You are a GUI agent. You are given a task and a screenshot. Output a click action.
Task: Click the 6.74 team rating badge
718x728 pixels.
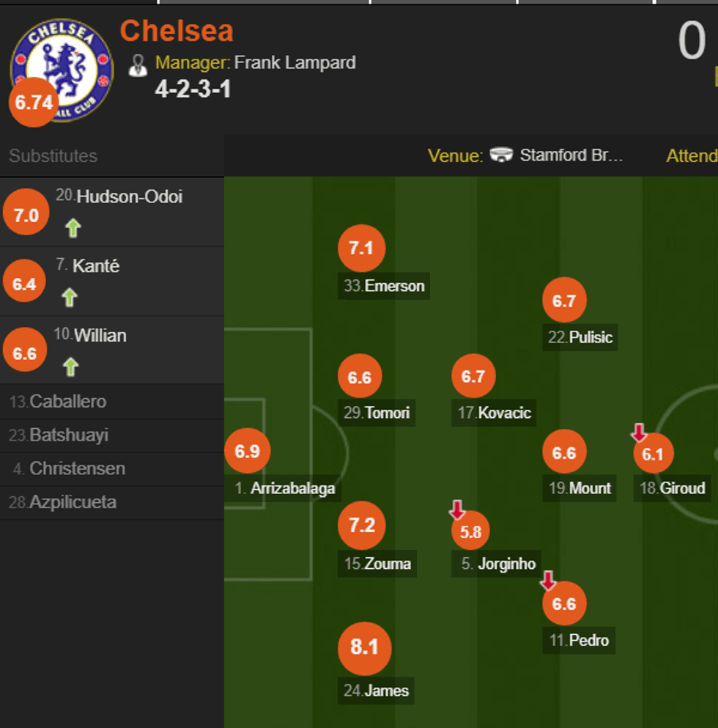pos(34,103)
